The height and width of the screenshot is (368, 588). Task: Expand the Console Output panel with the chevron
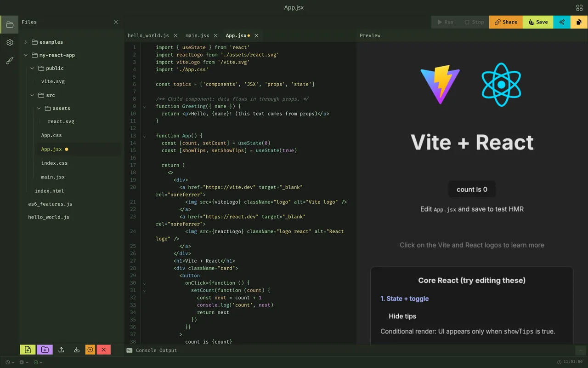pyautogui.click(x=581, y=351)
